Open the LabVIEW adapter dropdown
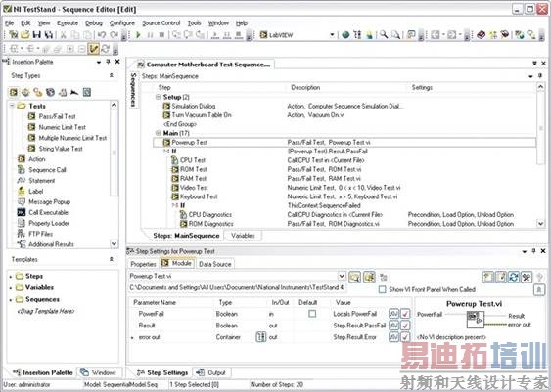Viewport: 551px width, 392px height. click(x=332, y=35)
